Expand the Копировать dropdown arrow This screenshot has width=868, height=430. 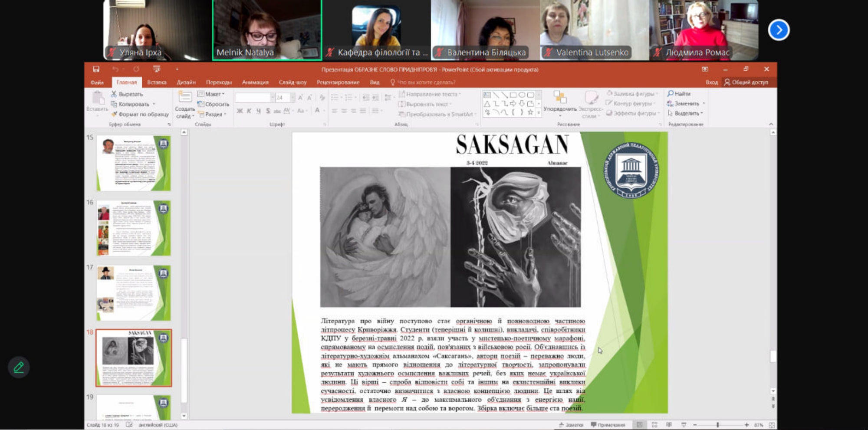click(x=154, y=104)
